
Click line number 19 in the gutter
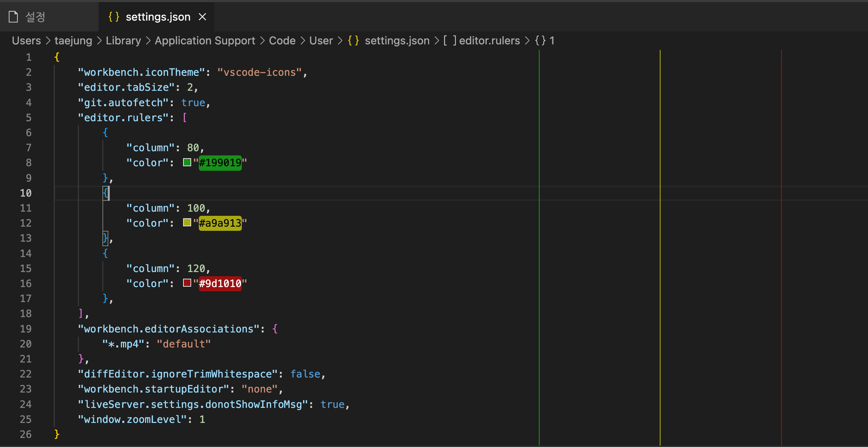click(26, 329)
